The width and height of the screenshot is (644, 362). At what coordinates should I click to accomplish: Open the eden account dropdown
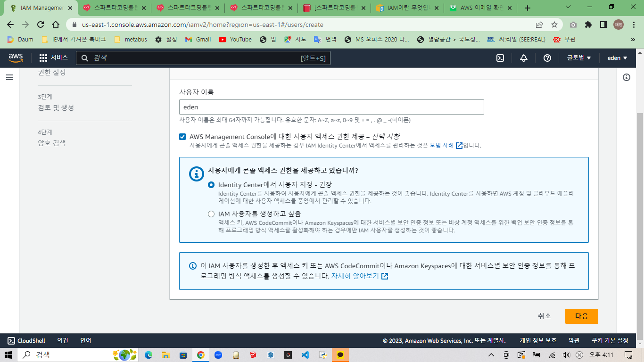tap(617, 58)
